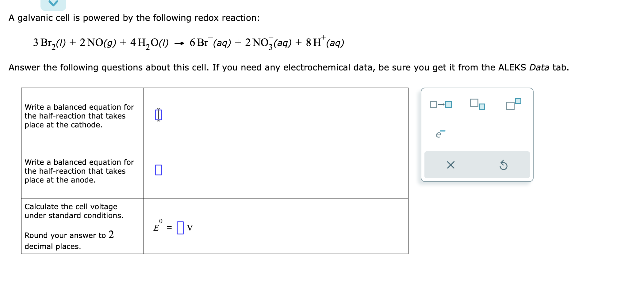Select the highlighted square after the arrow icon
The height and width of the screenshot is (283, 644).
pyautogui.click(x=448, y=104)
